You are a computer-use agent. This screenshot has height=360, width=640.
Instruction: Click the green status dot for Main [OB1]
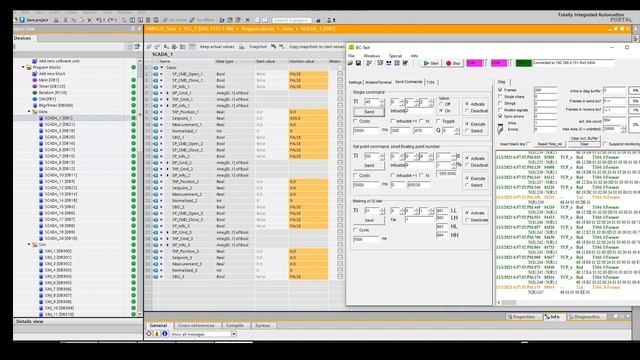click(133, 80)
